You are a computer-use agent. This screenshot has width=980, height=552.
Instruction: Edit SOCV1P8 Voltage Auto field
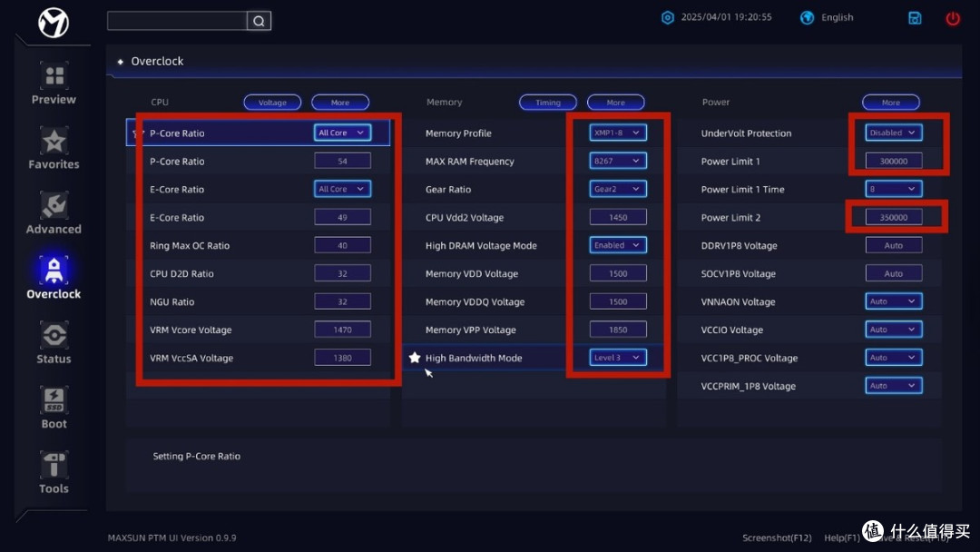click(894, 273)
